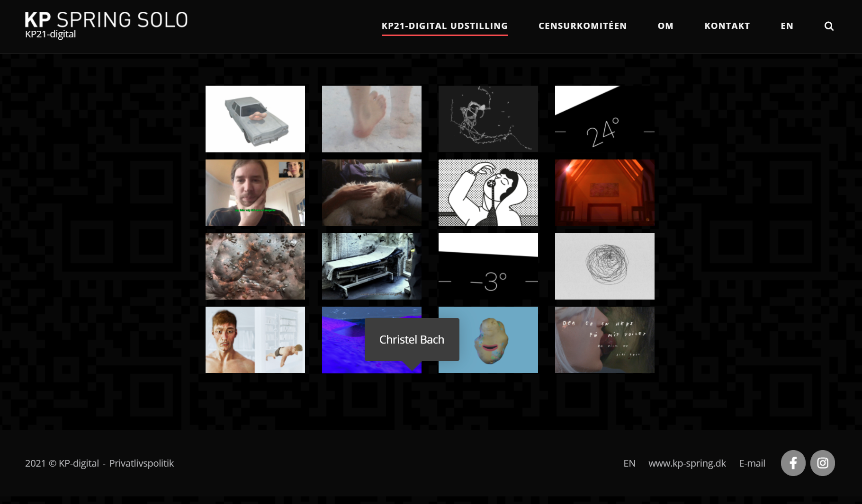Image resolution: width=862 pixels, height=504 pixels.
Task: Open the video call man thumbnail
Action: (255, 193)
